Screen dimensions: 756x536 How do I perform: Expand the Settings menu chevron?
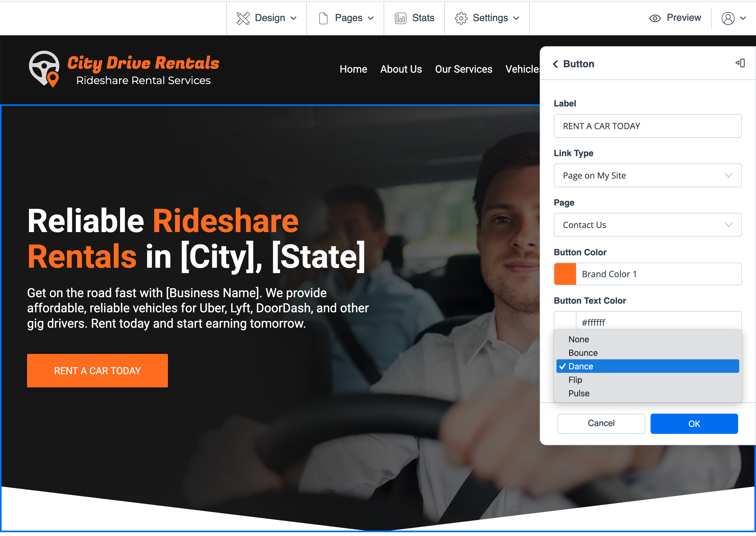(516, 18)
